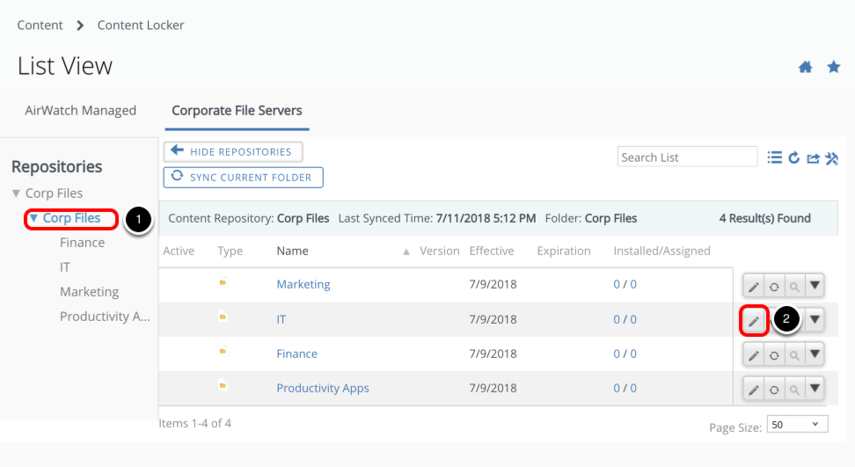The image size is (855, 467).
Task: Open the Page Size dropdown
Action: tap(797, 425)
